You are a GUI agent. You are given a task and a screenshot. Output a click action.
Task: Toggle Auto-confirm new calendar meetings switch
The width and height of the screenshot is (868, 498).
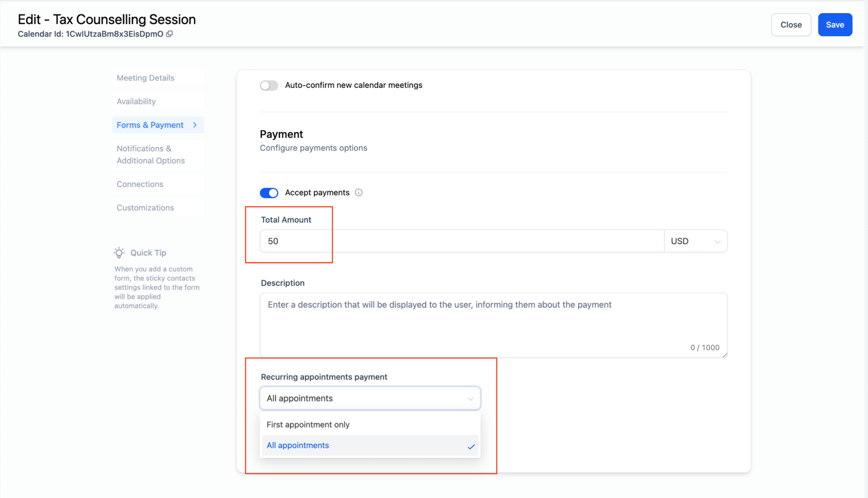(269, 86)
